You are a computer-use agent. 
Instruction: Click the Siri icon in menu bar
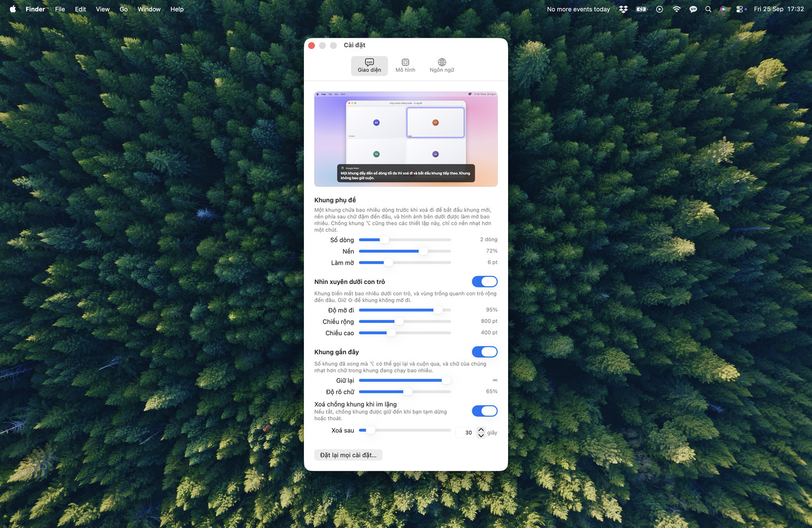[x=723, y=9]
